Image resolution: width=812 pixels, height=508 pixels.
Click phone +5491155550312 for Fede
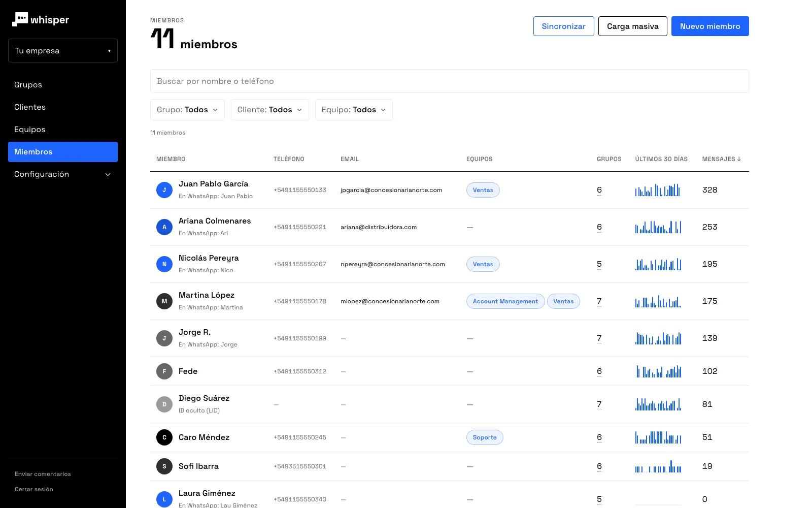pyautogui.click(x=300, y=371)
